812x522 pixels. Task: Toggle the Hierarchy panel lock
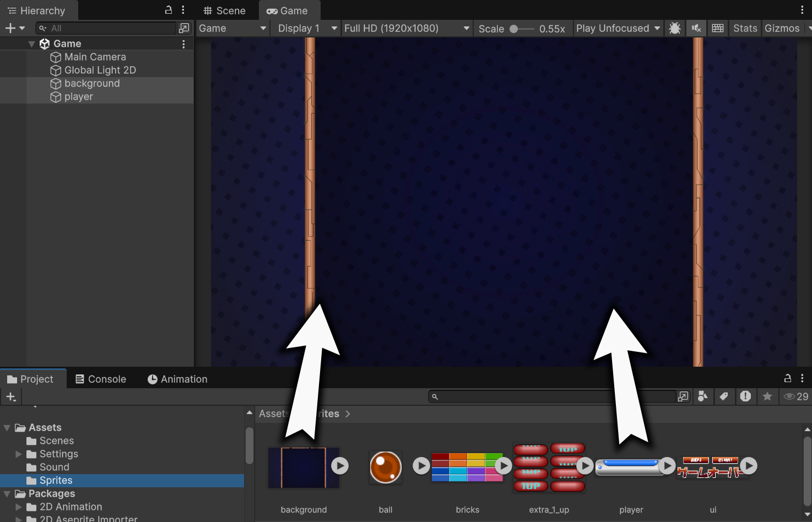pos(169,10)
